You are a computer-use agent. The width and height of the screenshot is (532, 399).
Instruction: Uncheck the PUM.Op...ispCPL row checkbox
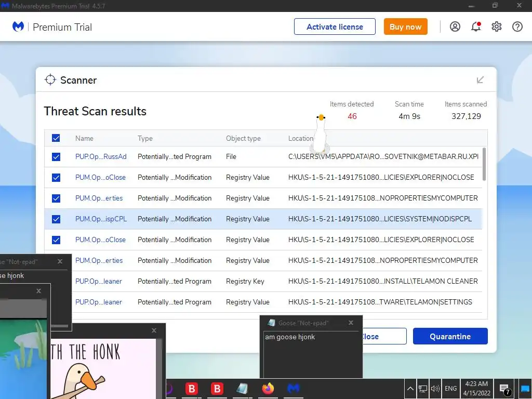click(x=56, y=219)
